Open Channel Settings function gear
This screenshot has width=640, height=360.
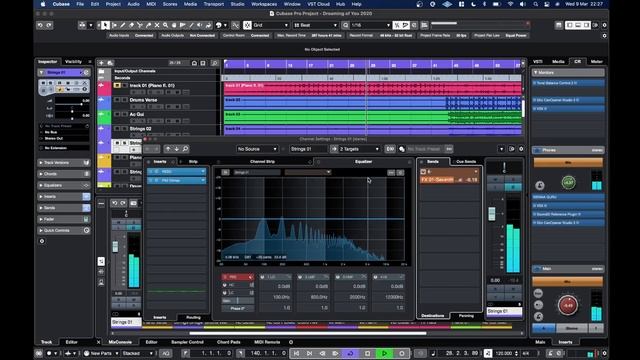pyautogui.click(x=521, y=149)
